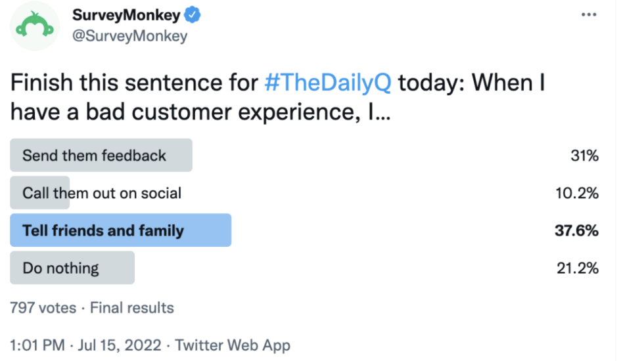
Task: Select the 'Send them feedback' poll bar
Action: point(101,155)
